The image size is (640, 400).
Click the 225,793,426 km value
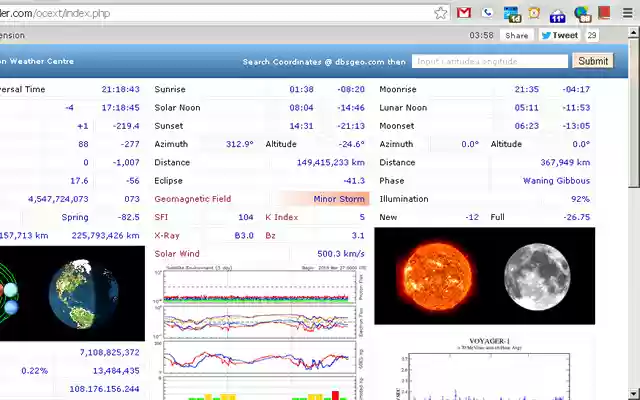pyautogui.click(x=105, y=236)
